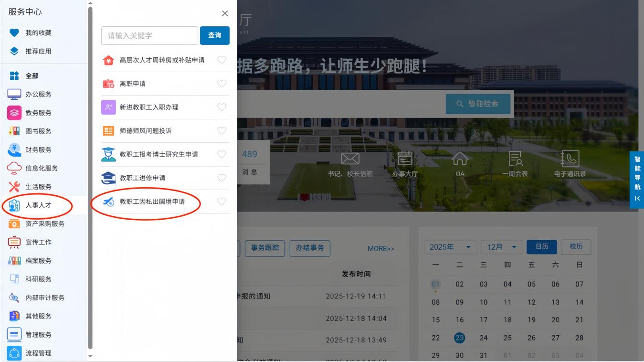
Task: Click the 查询 search button
Action: point(215,36)
